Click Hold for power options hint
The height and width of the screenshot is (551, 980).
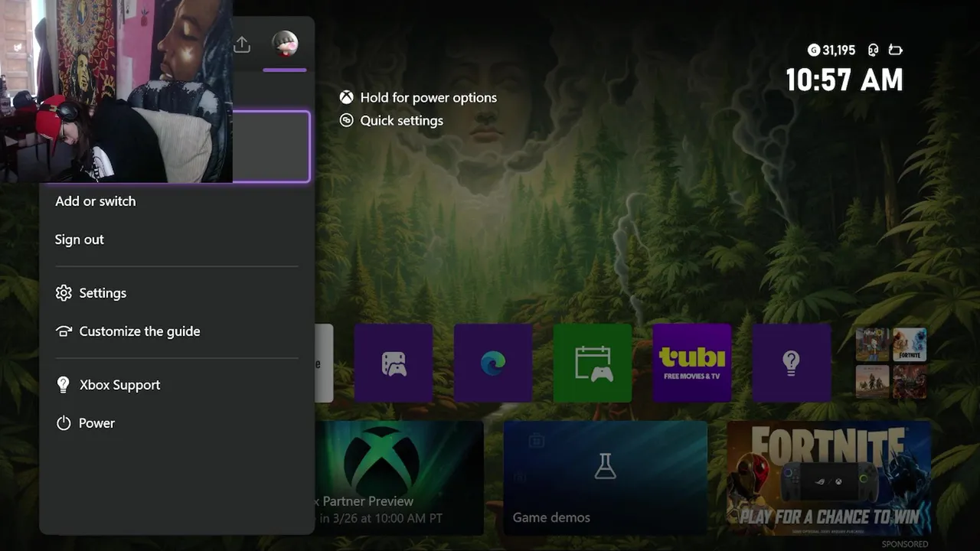click(429, 97)
